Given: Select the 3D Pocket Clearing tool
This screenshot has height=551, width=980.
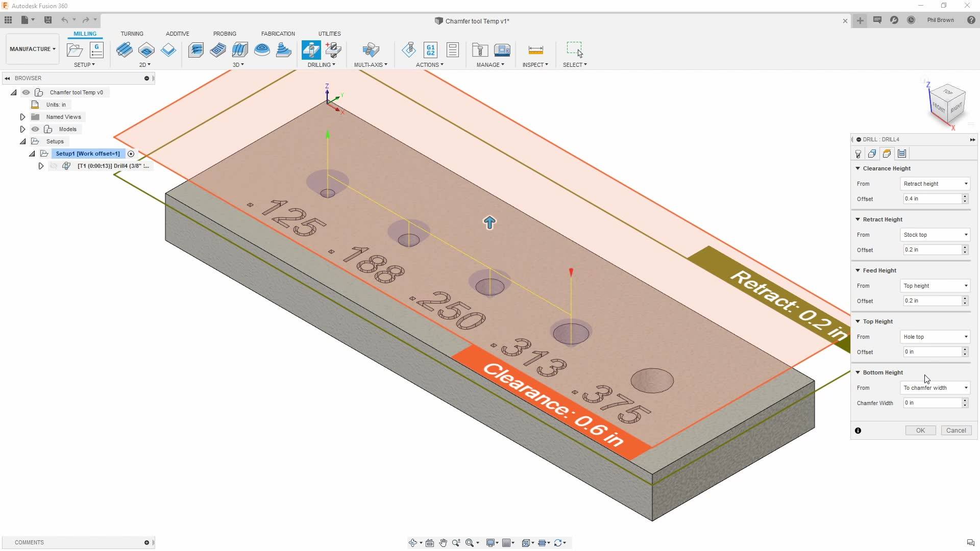Looking at the screenshot, I should coord(218,49).
